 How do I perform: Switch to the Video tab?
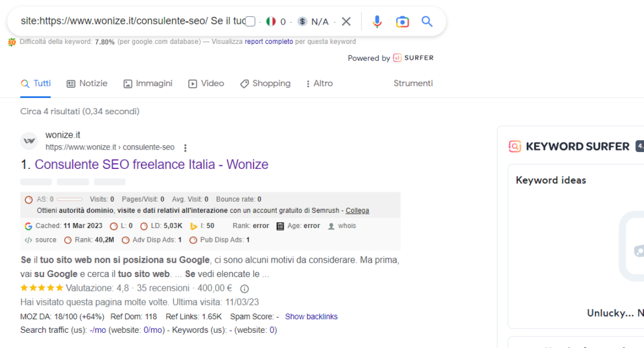click(206, 84)
